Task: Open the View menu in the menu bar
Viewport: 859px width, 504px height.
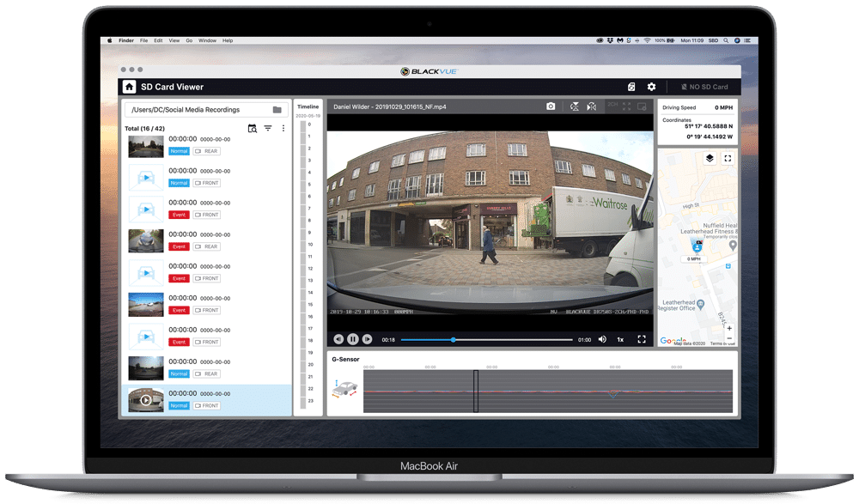Action: [x=174, y=40]
